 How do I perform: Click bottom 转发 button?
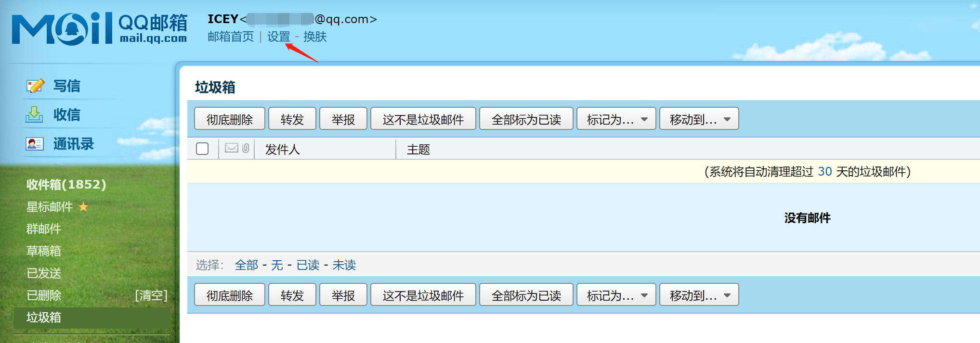click(292, 295)
